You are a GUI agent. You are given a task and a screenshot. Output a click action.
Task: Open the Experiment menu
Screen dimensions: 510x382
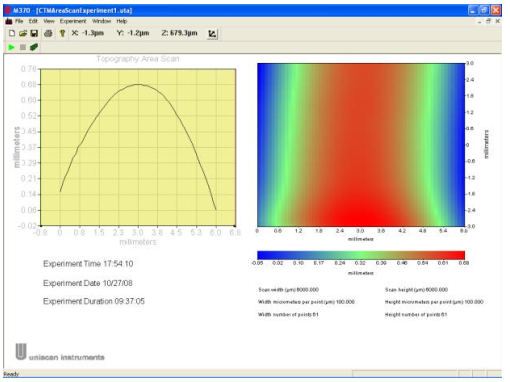(x=73, y=21)
